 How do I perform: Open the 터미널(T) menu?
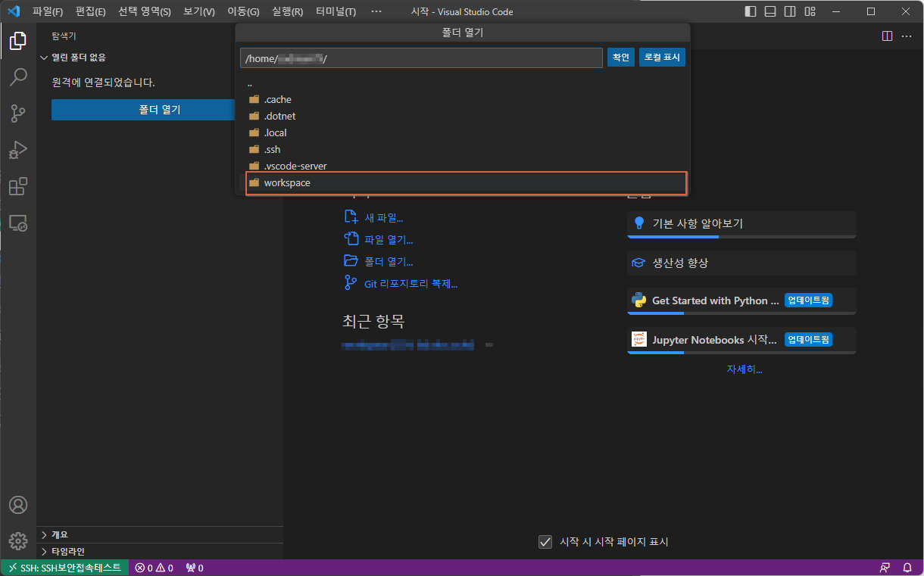click(336, 11)
